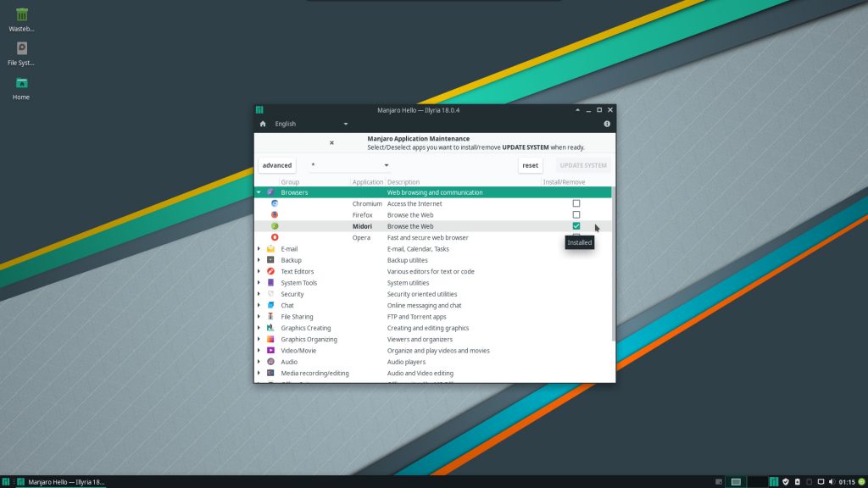Click the advanced button
The image size is (868, 488).
(x=276, y=164)
